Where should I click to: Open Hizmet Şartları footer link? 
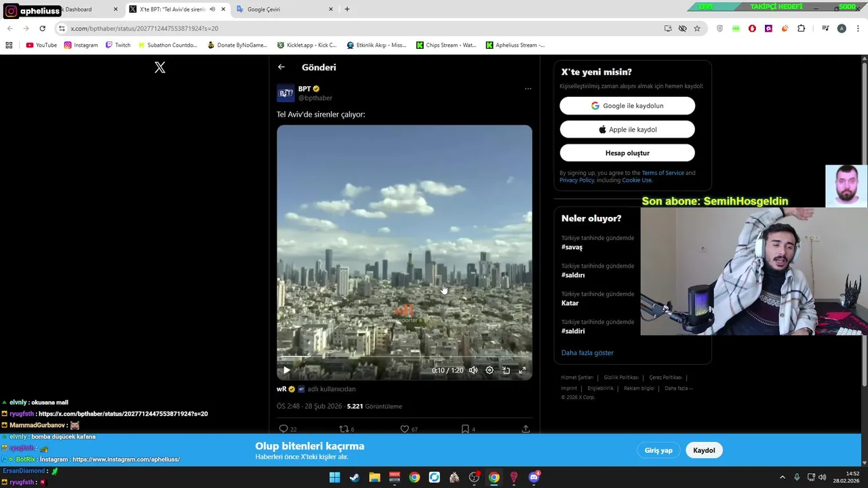tap(577, 378)
